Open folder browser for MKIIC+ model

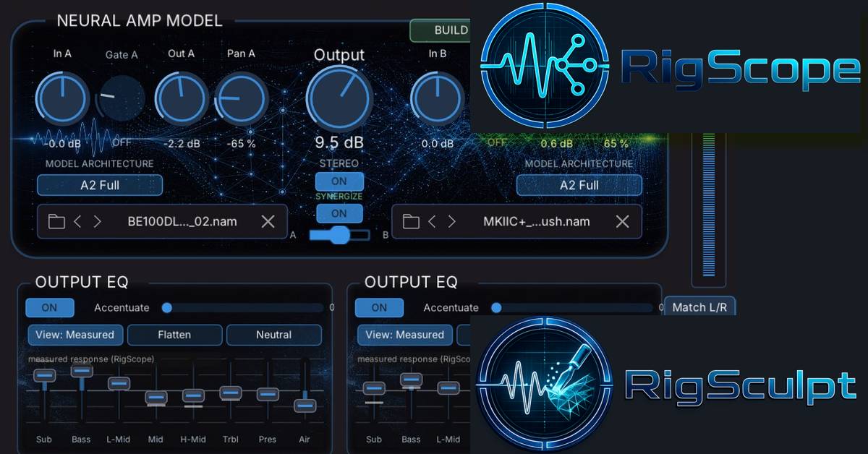pos(411,221)
